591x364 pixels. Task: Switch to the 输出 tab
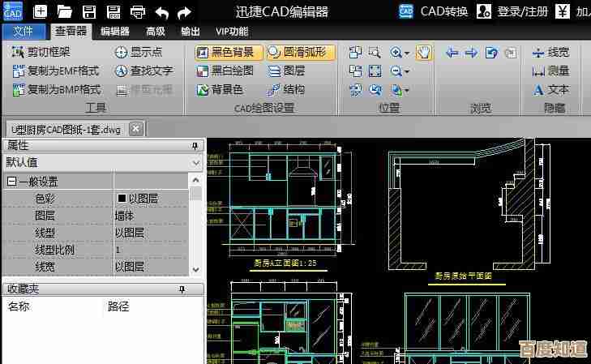[x=191, y=32]
